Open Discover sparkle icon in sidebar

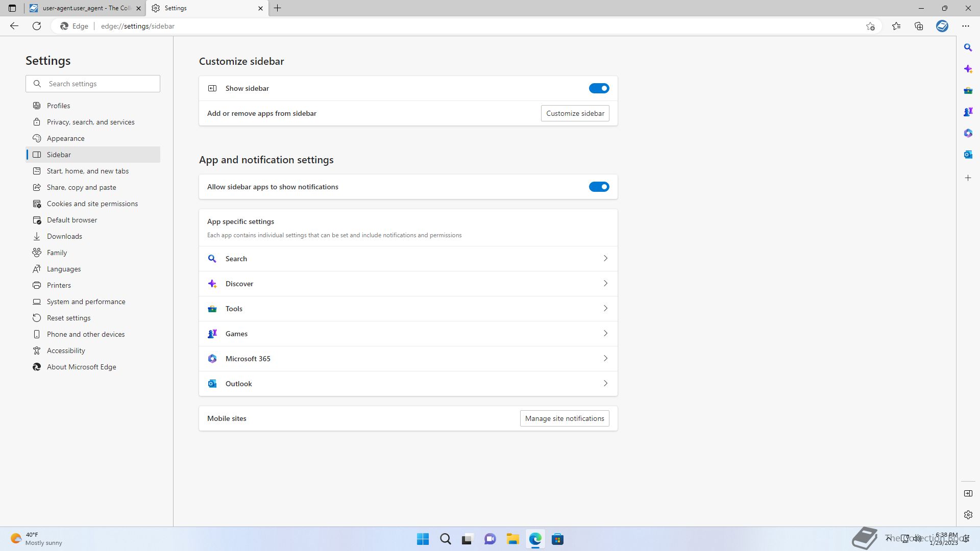(968, 69)
